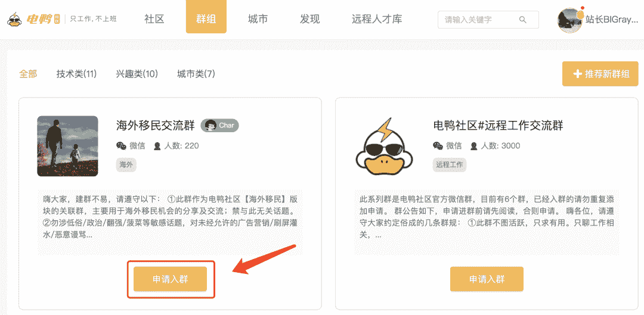Click the Char owner badge
The height and width of the screenshot is (315, 644).
tap(219, 126)
